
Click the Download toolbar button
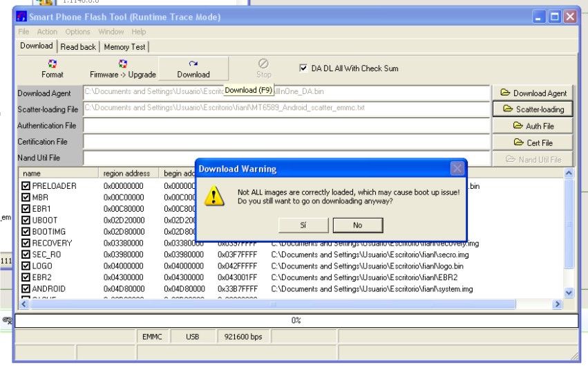click(x=193, y=68)
